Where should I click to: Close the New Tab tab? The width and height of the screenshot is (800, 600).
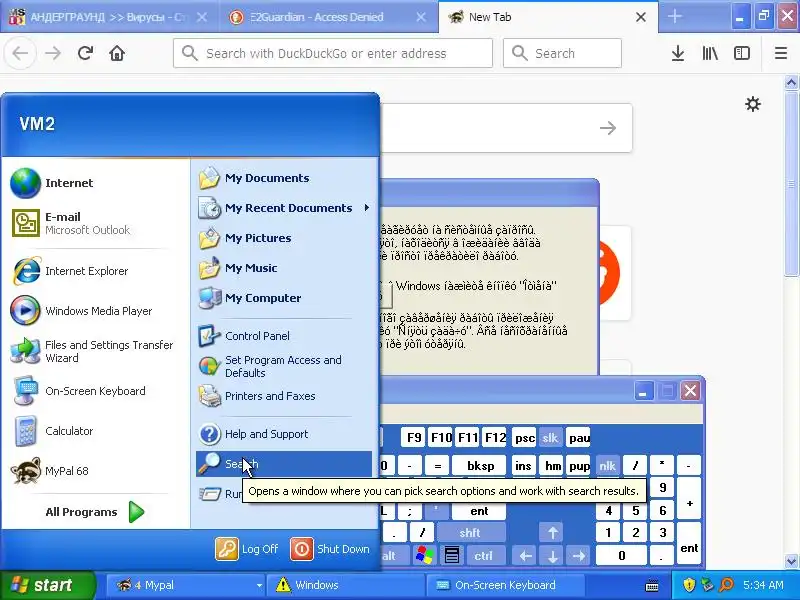641,17
